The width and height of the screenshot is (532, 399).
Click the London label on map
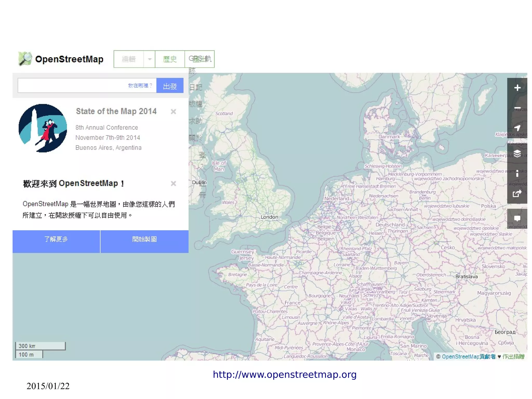[269, 217]
